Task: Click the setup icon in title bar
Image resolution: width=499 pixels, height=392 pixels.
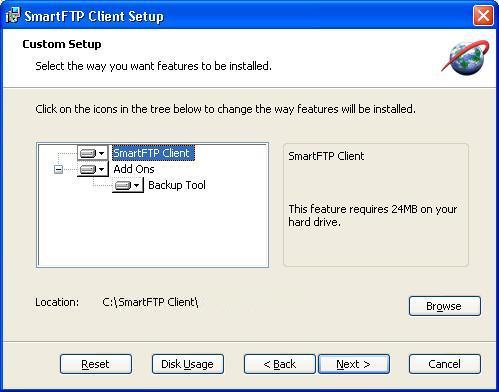Action: click(x=13, y=15)
